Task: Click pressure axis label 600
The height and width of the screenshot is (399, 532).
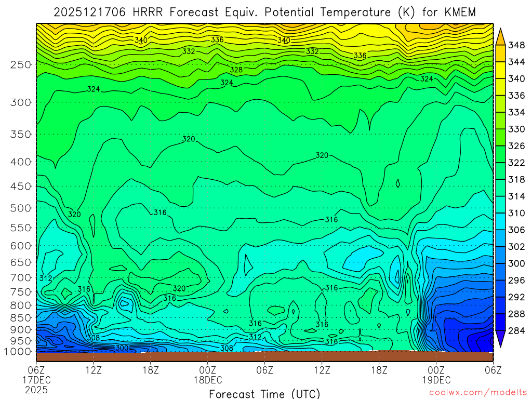Action: tap(21, 246)
